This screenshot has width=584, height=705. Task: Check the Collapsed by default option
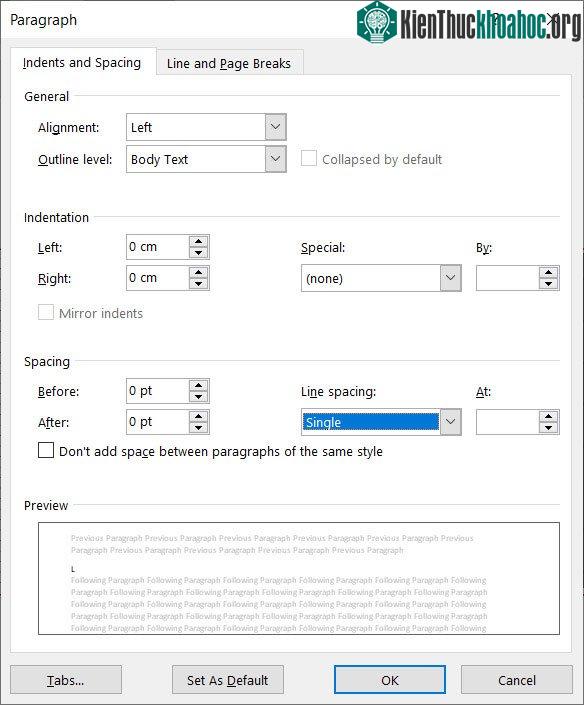pos(309,159)
